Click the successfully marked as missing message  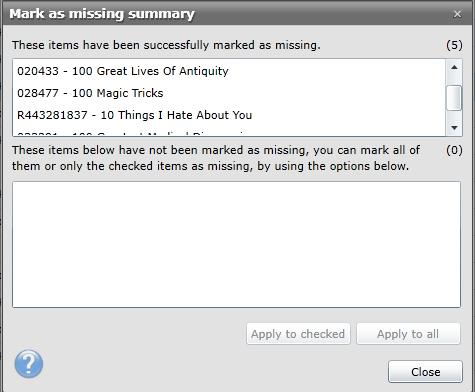click(166, 45)
